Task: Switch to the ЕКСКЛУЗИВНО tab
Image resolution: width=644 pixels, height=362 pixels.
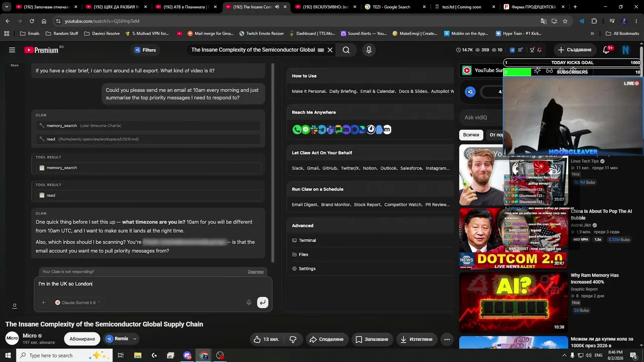Action: pos(326,7)
